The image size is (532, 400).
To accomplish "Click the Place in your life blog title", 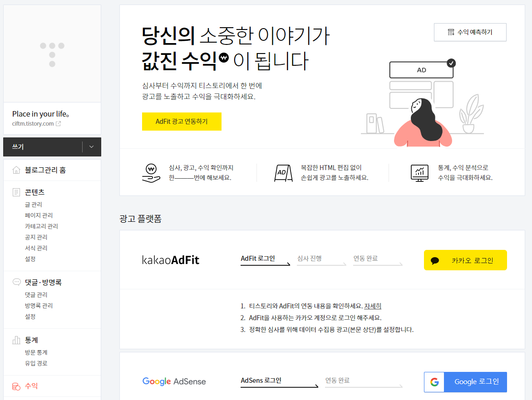I will (41, 114).
